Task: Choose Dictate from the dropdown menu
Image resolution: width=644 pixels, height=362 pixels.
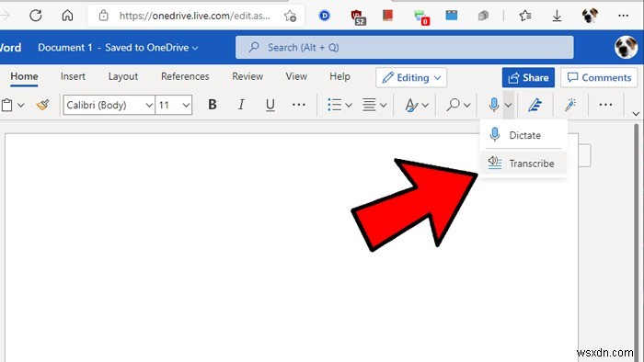Action: pos(523,135)
